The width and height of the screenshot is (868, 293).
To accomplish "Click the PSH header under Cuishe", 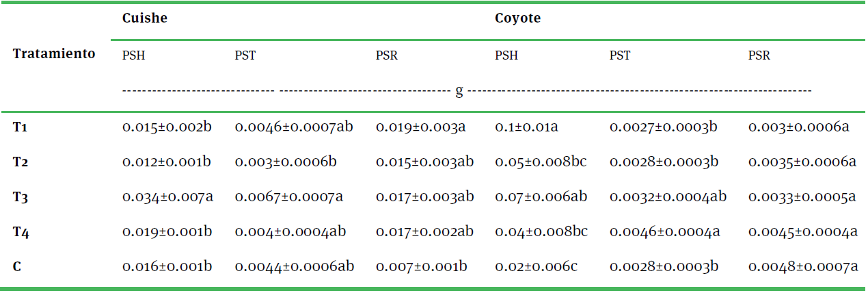I will (133, 56).
